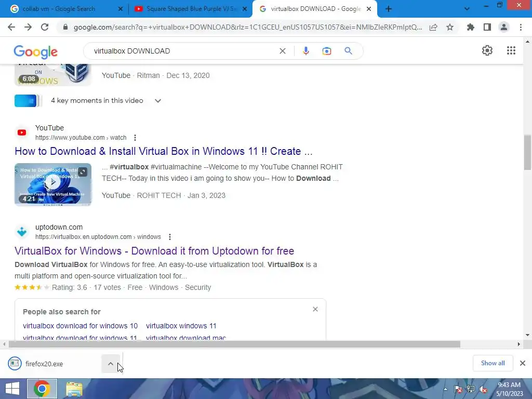532x399 pixels.
Task: Reload the current page
Action: click(x=45, y=27)
